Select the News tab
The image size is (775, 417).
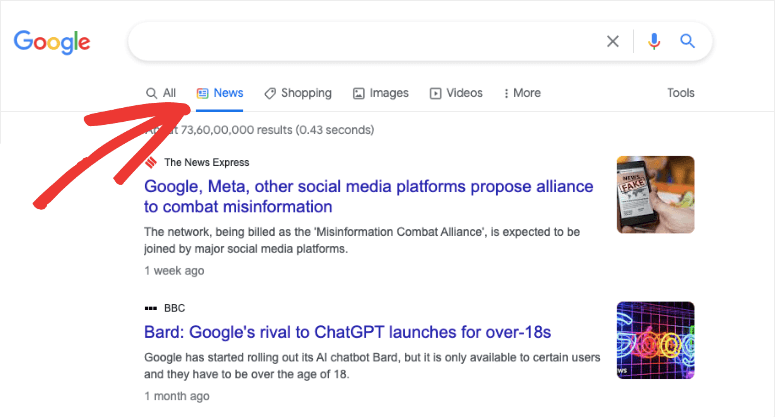click(x=219, y=93)
